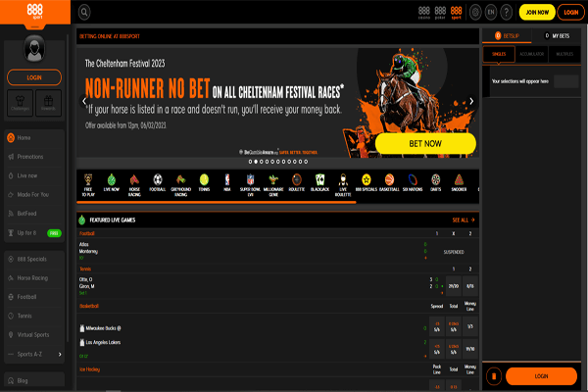This screenshot has width=588, height=392.
Task: Switch to the Betslip tab
Action: [507, 35]
